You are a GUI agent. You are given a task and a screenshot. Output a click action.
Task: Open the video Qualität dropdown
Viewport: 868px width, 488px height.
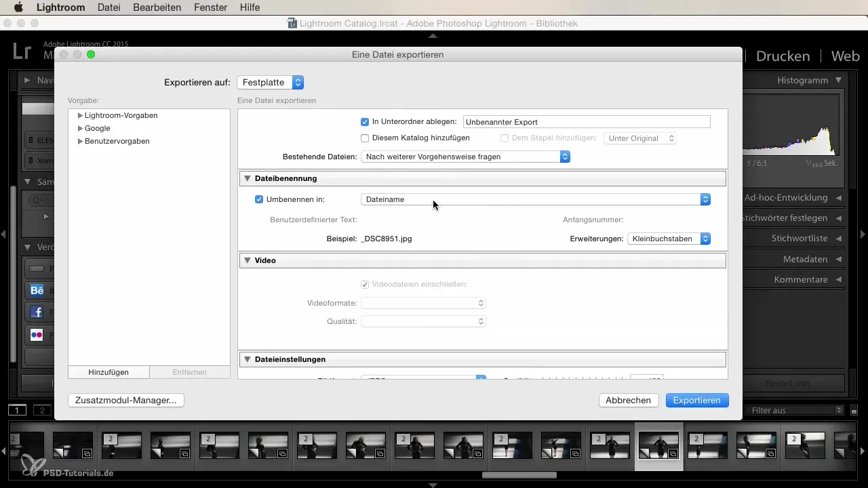click(x=423, y=321)
